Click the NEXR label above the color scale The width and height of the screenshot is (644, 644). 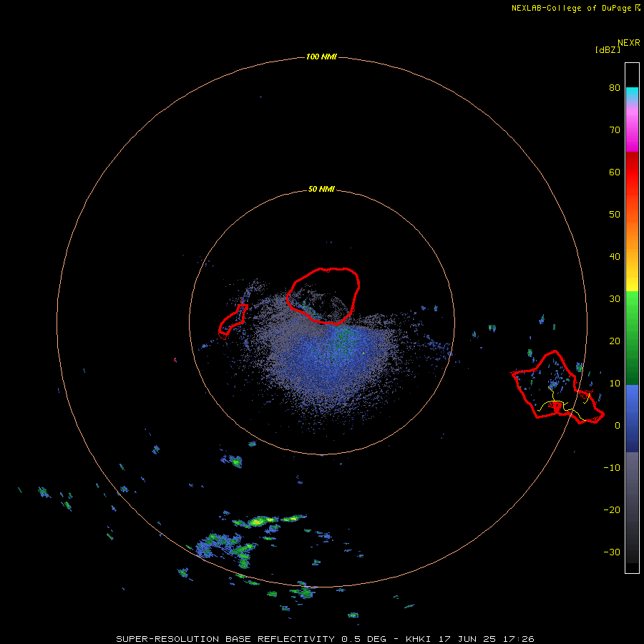(629, 42)
